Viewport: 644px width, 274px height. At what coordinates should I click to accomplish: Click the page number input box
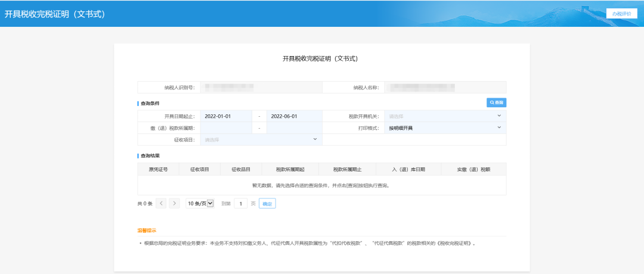pos(240,203)
